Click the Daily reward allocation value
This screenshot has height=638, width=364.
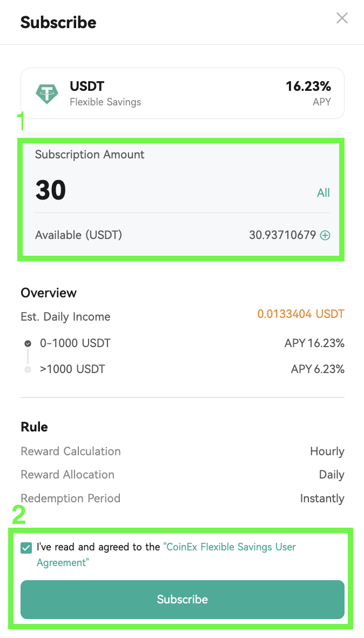coord(332,475)
